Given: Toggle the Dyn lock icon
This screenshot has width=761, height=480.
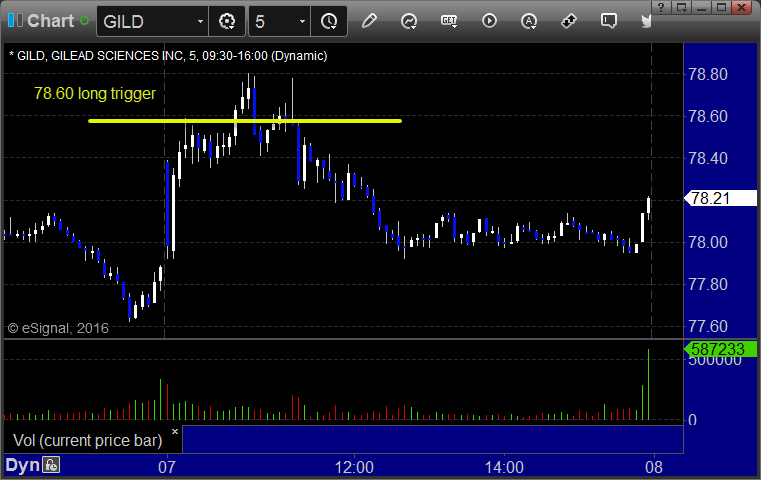Looking at the screenshot, I should pyautogui.click(x=51, y=465).
